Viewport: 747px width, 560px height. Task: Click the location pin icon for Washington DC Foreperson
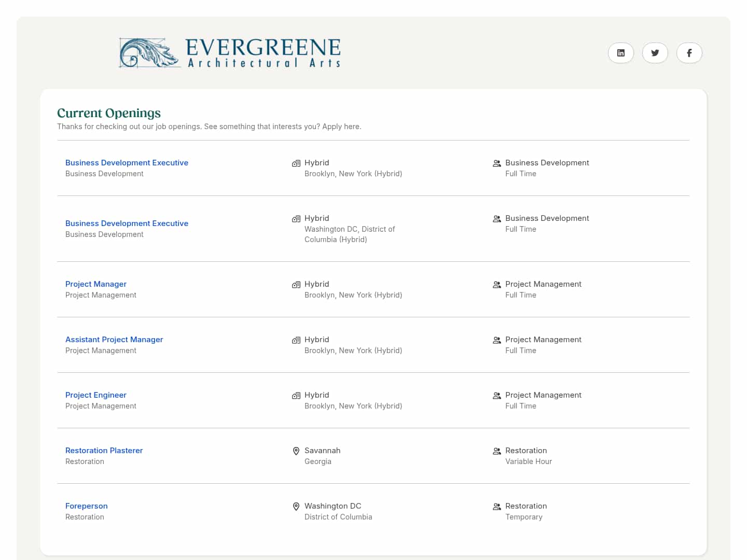click(x=296, y=506)
